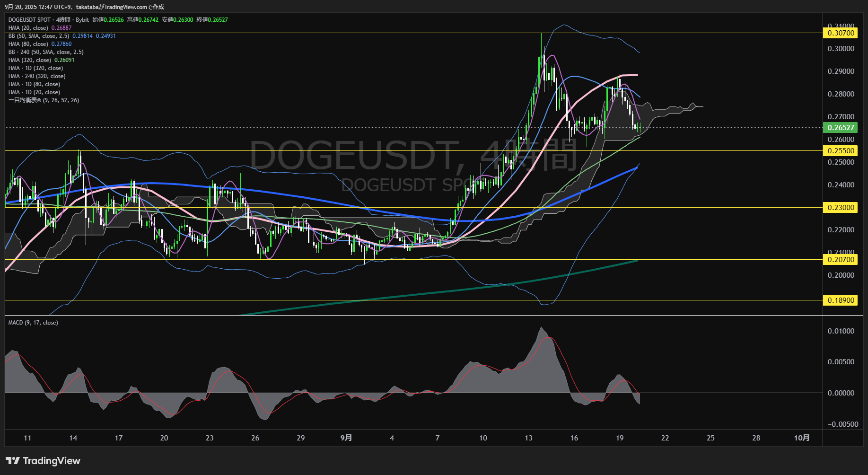Select the yellow 0.20700 price line label
Viewport: 868px width, 475px height.
[841, 260]
